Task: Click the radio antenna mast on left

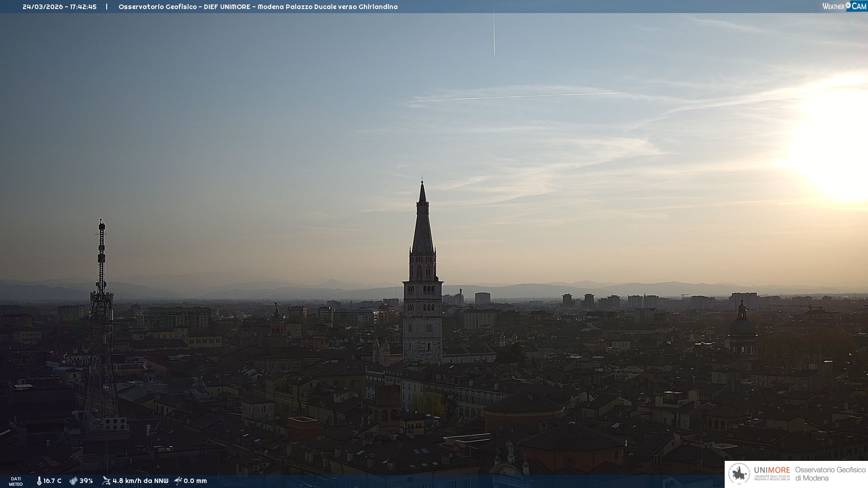Action: point(101,271)
